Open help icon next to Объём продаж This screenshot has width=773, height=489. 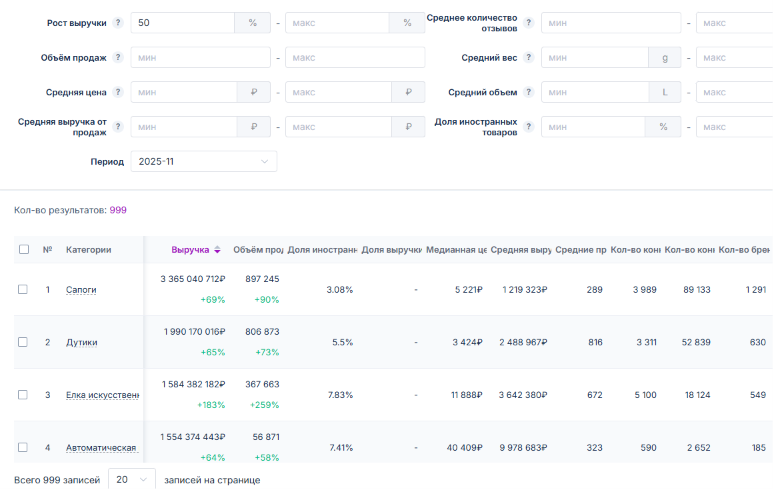click(118, 57)
